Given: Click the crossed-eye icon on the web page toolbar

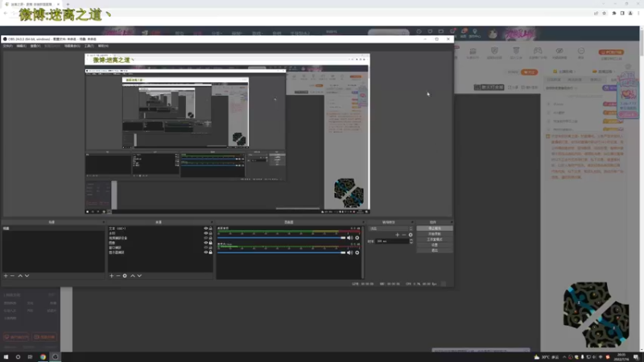Looking at the screenshot, I should [559, 51].
